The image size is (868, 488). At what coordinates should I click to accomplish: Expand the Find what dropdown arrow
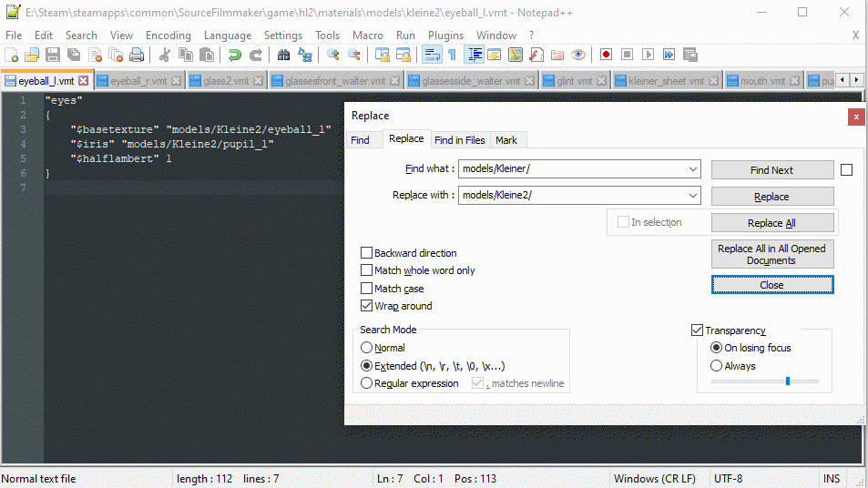[x=692, y=169]
